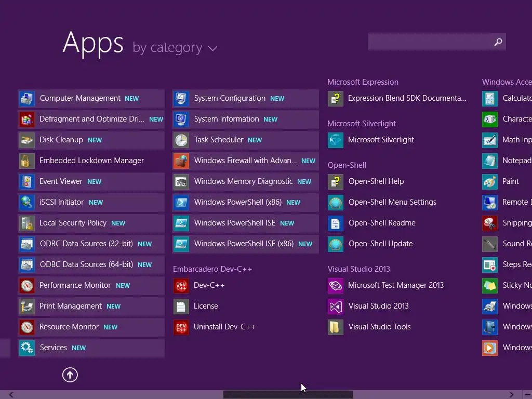Click the horizontal scrollbar thumb

pyautogui.click(x=288, y=395)
